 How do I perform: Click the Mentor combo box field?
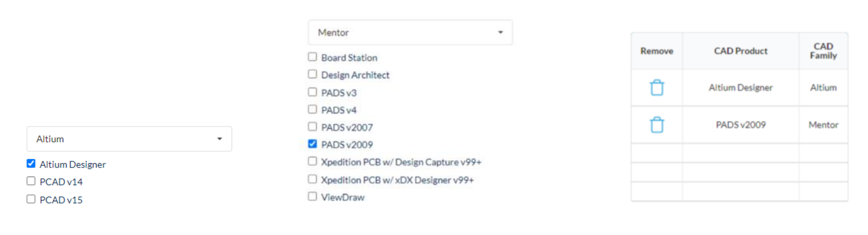tap(410, 33)
